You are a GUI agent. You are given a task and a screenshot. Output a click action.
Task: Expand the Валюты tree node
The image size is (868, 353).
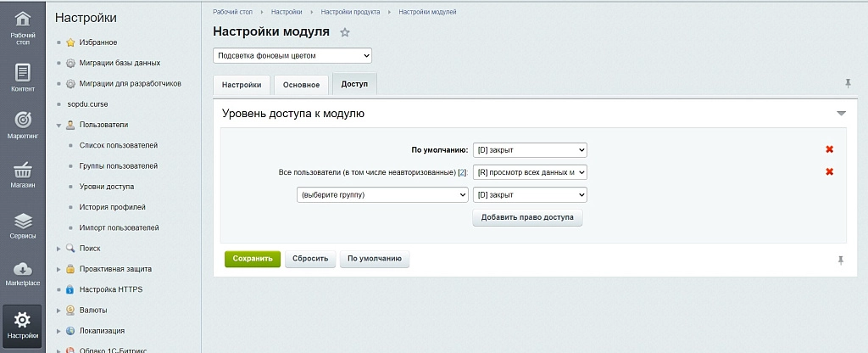tap(58, 311)
